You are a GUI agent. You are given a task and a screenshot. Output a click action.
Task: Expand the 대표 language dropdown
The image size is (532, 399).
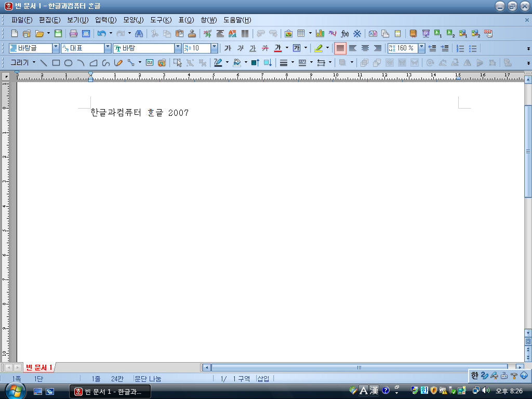tap(108, 48)
